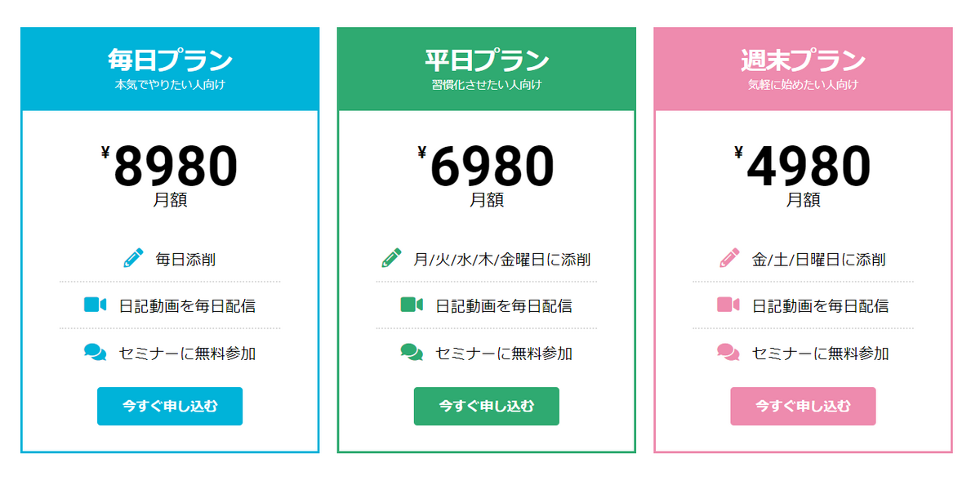The image size is (980, 485).
Task: Click the ¥6980 price
Action: (x=487, y=166)
